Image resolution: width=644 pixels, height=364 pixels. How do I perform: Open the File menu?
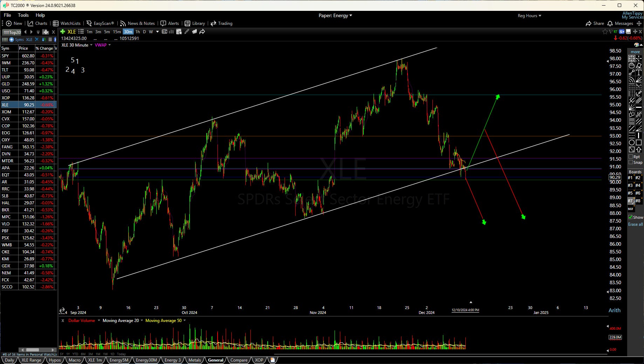coord(7,15)
